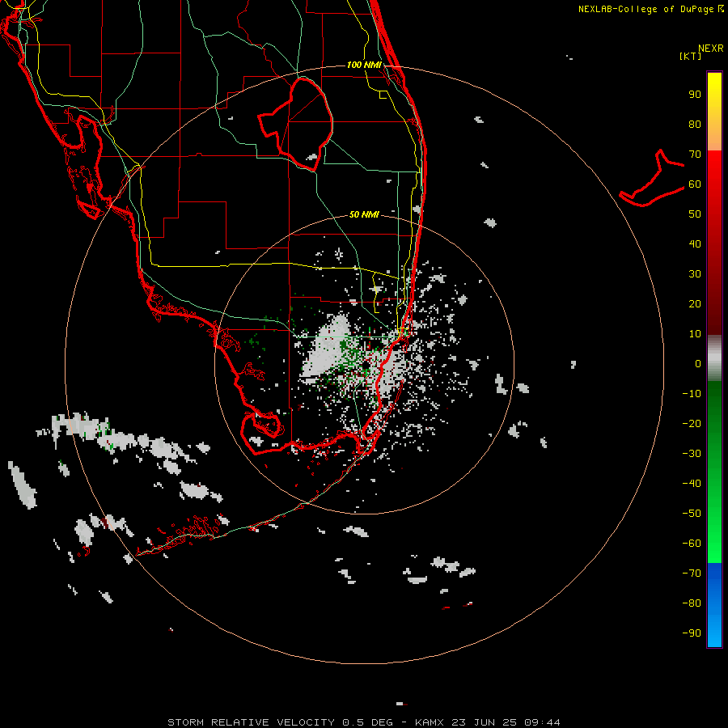
Task: Click the 100 NMI range ring label
Action: click(x=364, y=65)
